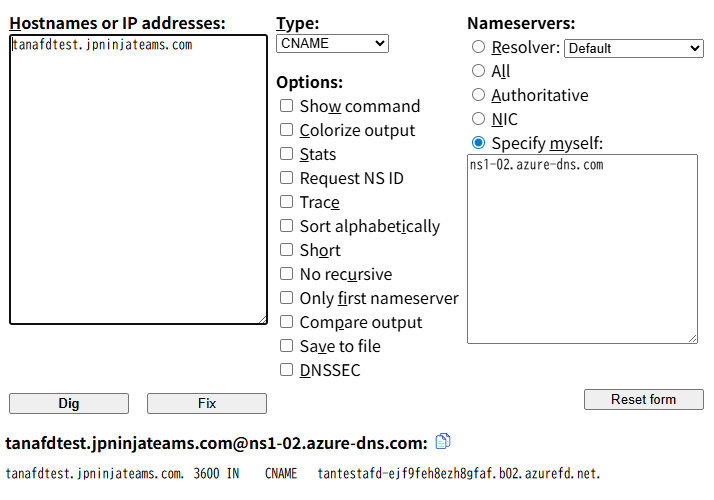Enable the DNSSEC checkbox
Viewport: 714px width, 500px height.
click(x=286, y=370)
